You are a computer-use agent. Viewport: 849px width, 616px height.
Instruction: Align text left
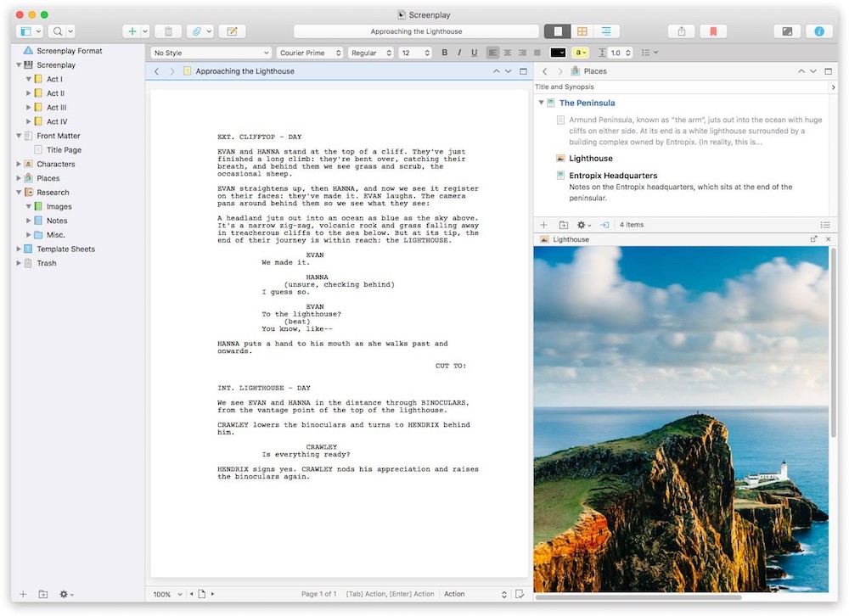coord(492,53)
